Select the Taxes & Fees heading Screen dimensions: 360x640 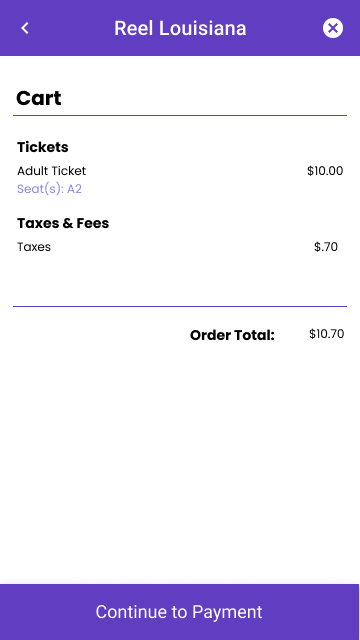(x=63, y=223)
